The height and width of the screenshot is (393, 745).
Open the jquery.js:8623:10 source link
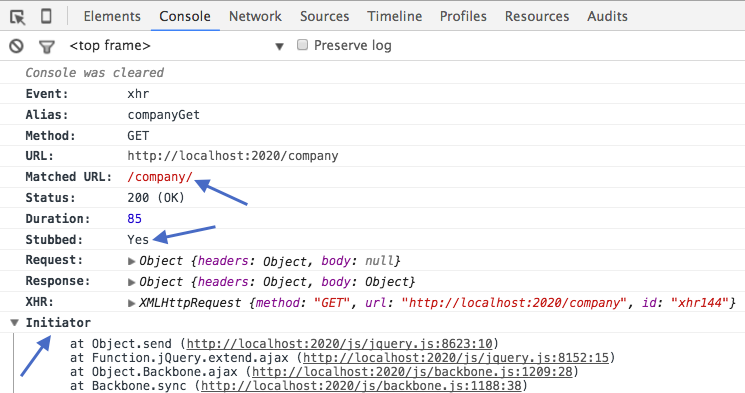coord(340,344)
